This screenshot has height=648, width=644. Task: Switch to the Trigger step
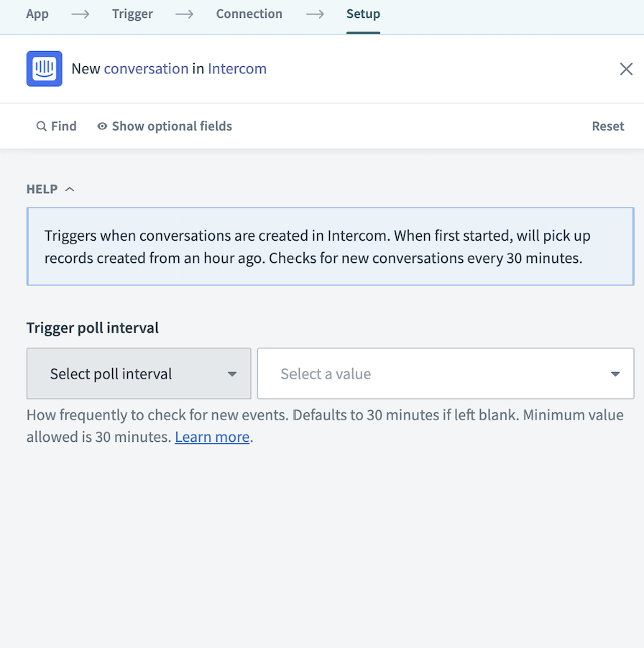(x=132, y=14)
